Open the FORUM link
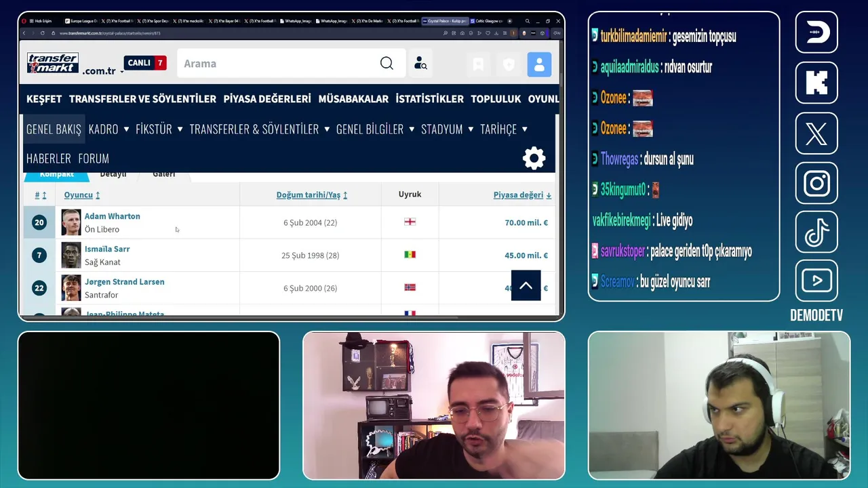 coord(94,159)
